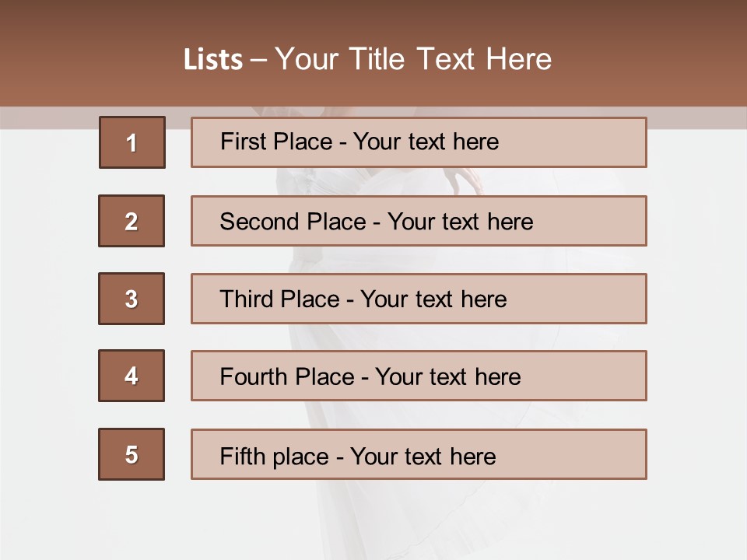Click 'Your text here' in the First Place bar

(426, 142)
